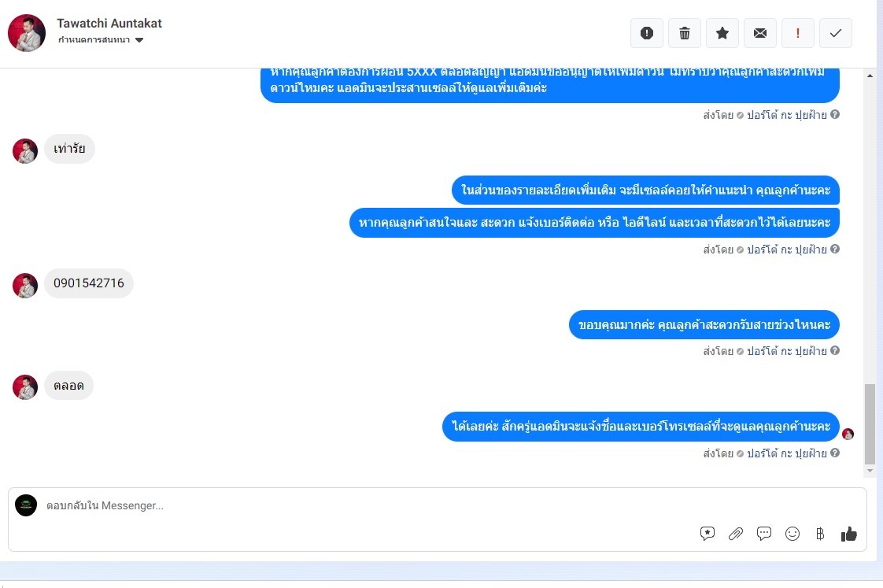
Task: Mark conversation unread with envelope icon
Action: 759,33
